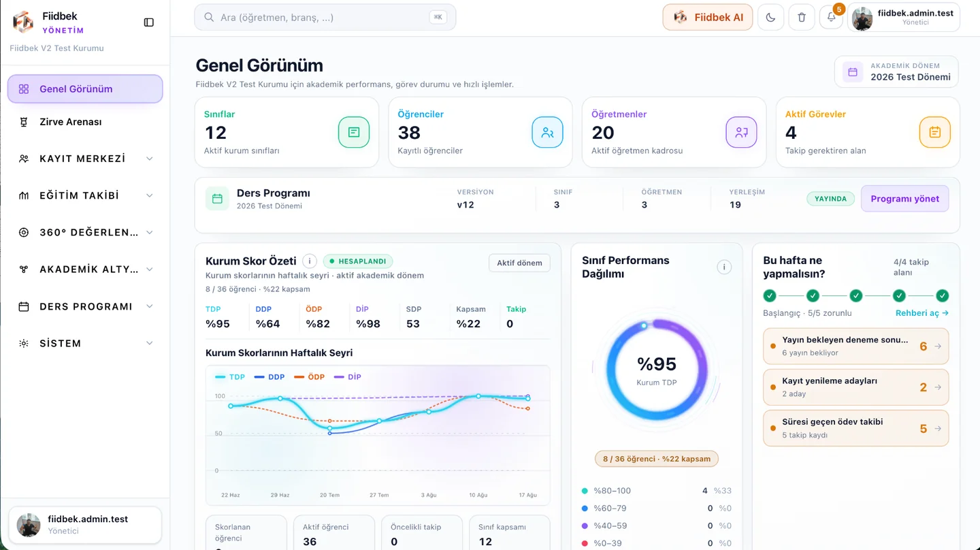Expand the KAYIT MERKEZİ menu section
The image size is (980, 550).
point(85,159)
